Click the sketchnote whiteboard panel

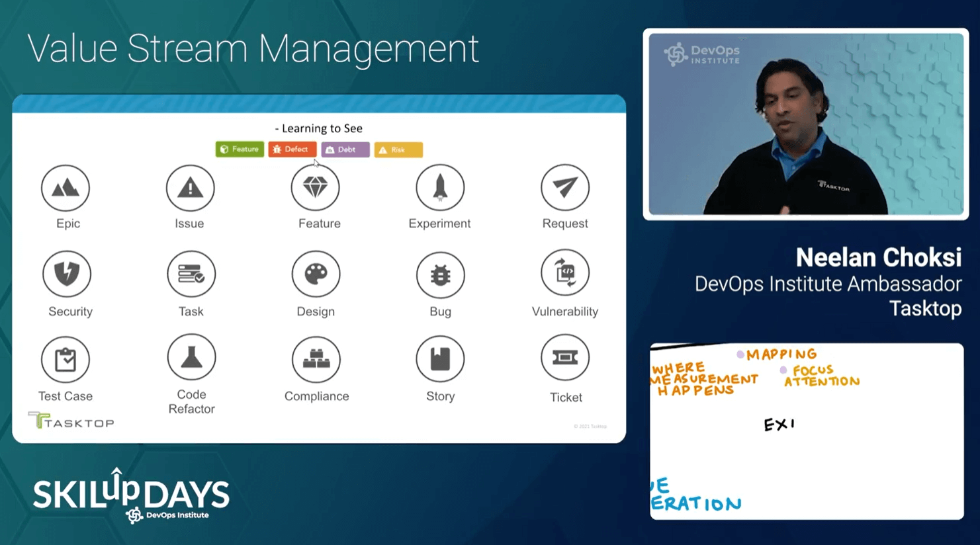click(x=807, y=431)
